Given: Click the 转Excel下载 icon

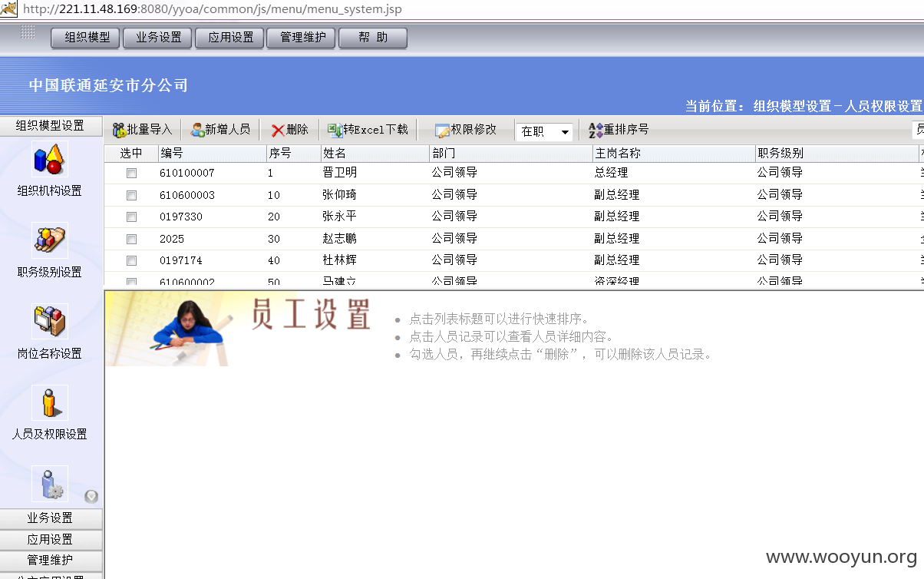Looking at the screenshot, I should (x=335, y=131).
